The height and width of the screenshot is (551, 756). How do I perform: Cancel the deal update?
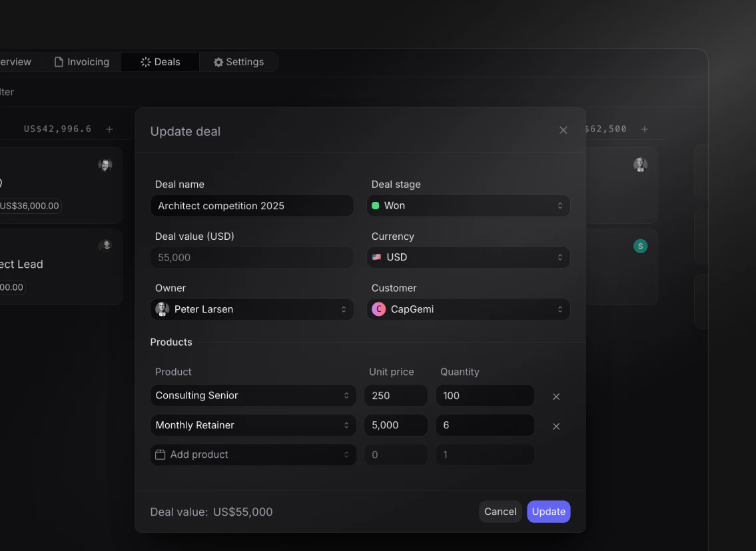[500, 512]
